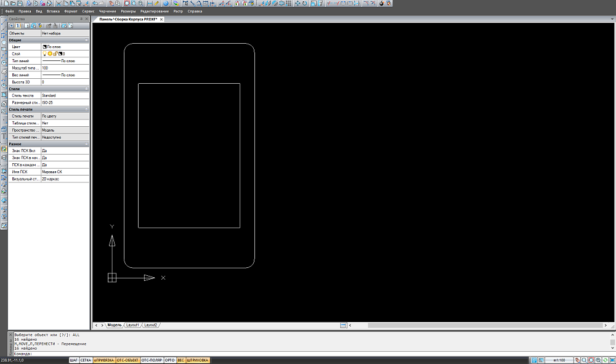
Task: Click the Print preview icon
Action: [35, 3]
